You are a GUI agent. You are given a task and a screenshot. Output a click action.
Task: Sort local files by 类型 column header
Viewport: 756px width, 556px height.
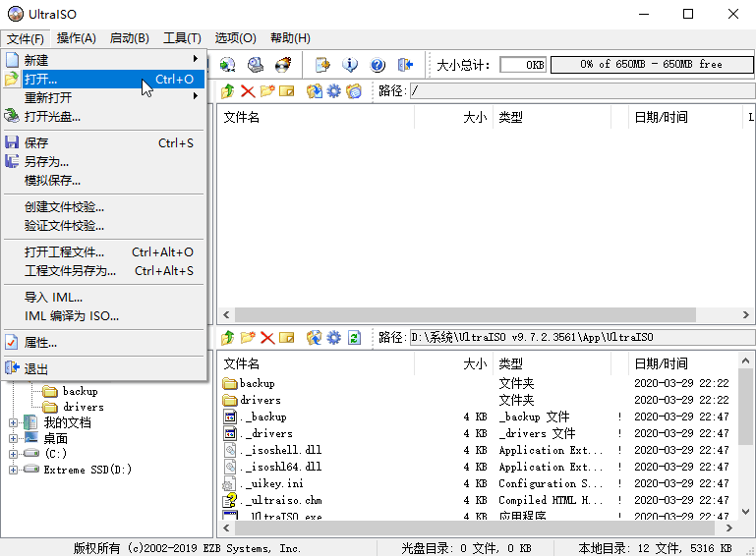point(552,363)
